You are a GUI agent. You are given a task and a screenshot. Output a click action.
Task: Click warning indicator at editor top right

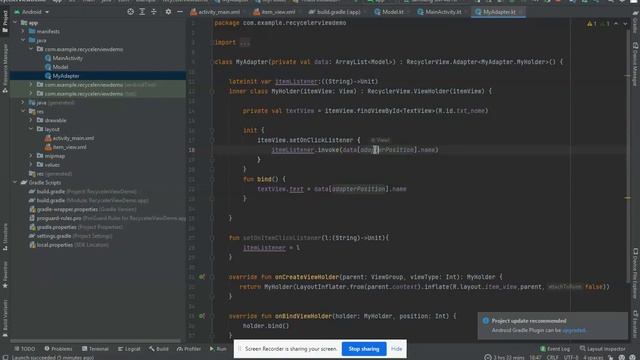591,24
